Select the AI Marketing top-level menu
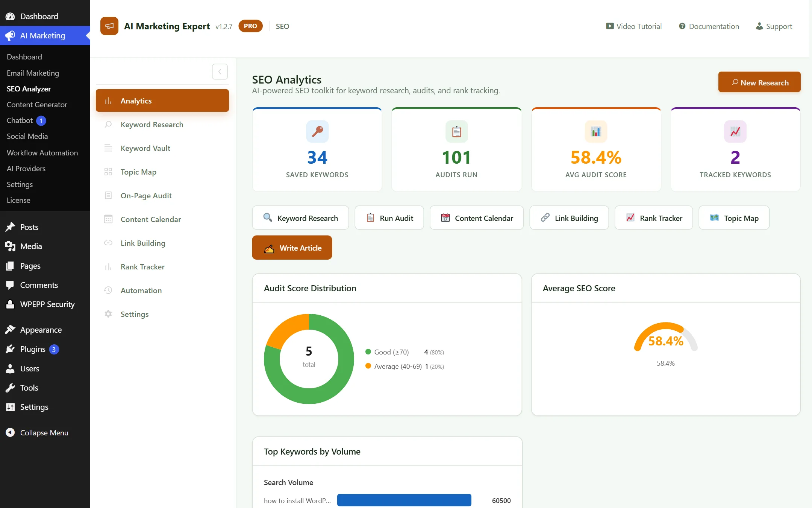This screenshot has width=812, height=508. pos(45,35)
